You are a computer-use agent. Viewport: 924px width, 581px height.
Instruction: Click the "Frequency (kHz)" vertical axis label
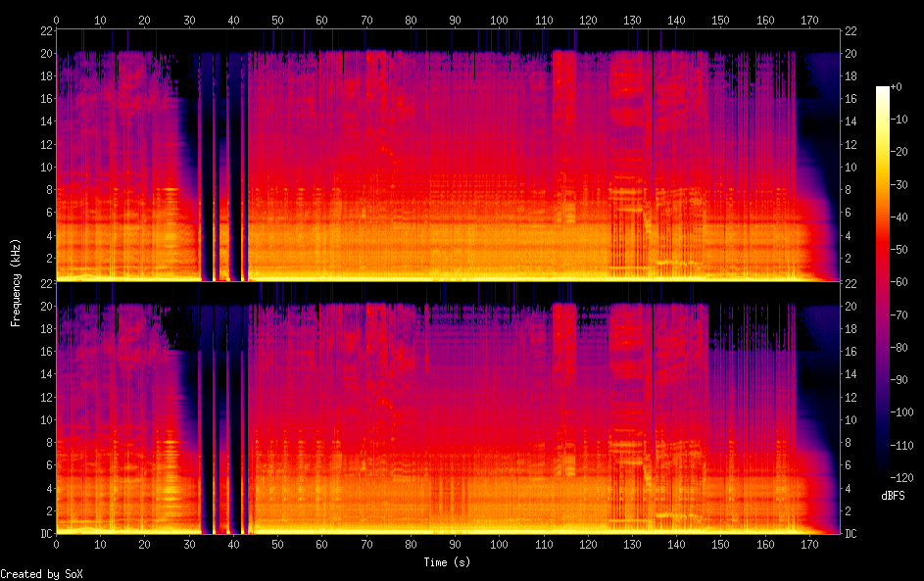[x=16, y=283]
